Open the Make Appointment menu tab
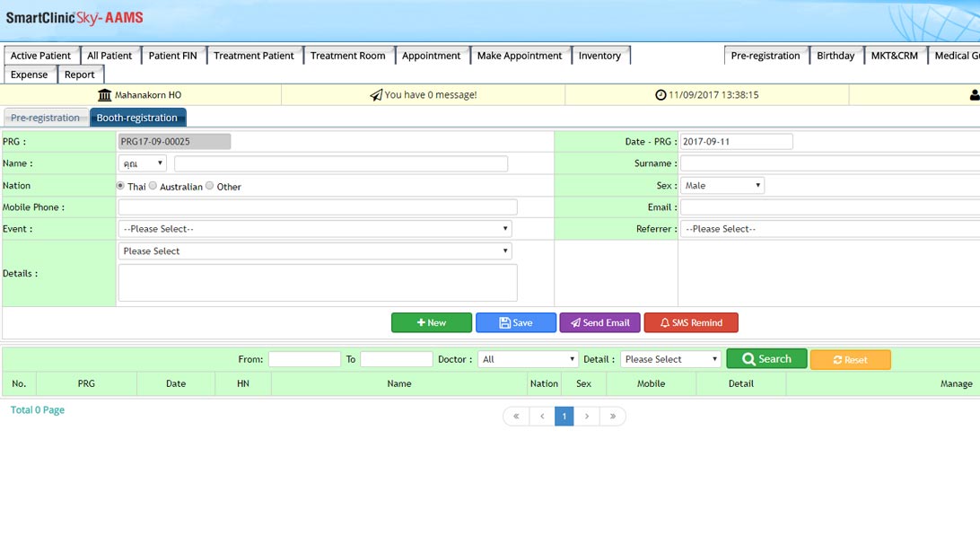The image size is (980, 536). click(x=519, y=56)
